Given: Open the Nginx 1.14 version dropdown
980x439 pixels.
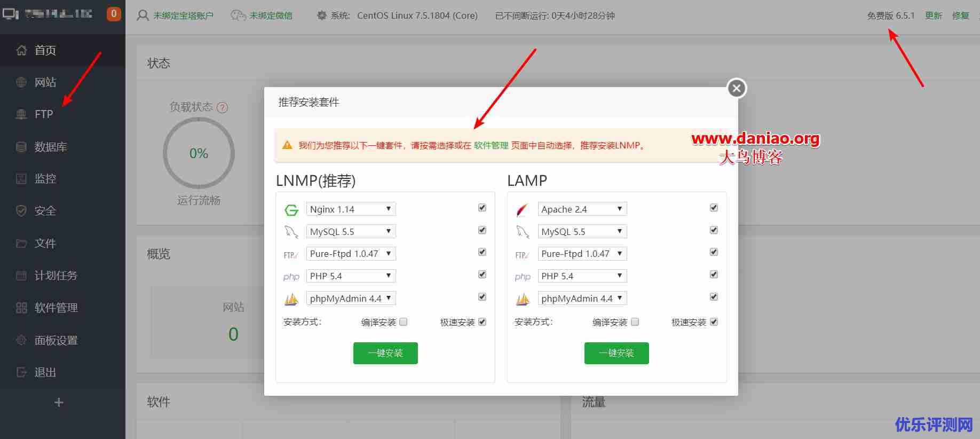Looking at the screenshot, I should point(351,209).
